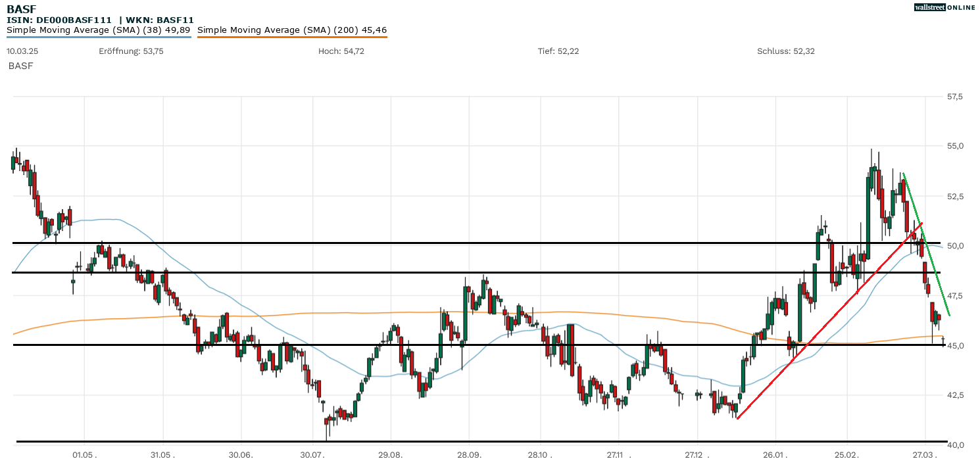Click the BASF series label above chart
The width and height of the screenshot is (980, 459).
[20, 66]
